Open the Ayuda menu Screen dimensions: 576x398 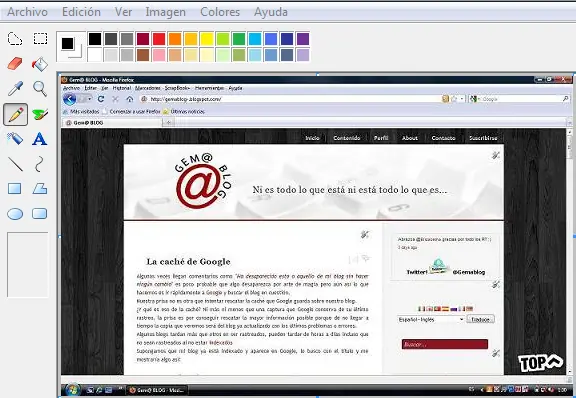271,12
